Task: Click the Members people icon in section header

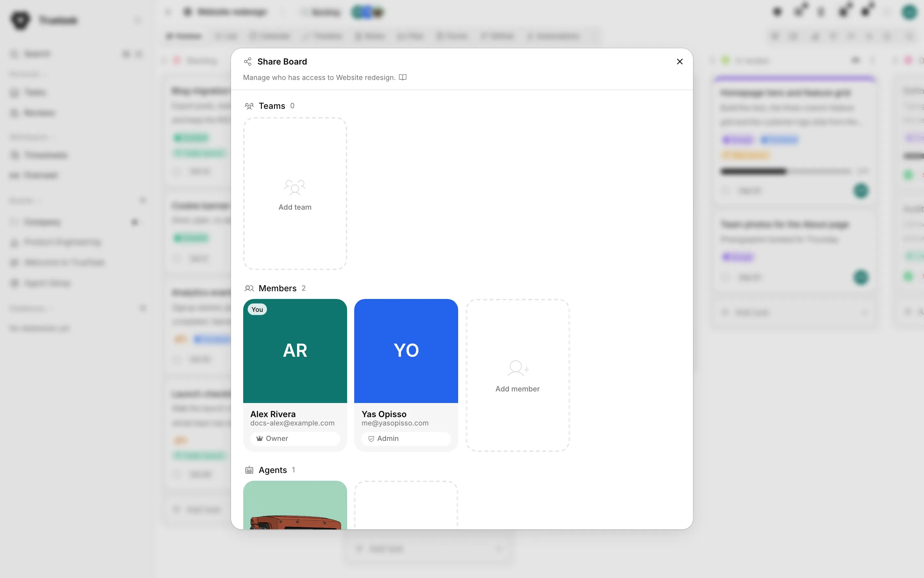Action: coord(249,288)
